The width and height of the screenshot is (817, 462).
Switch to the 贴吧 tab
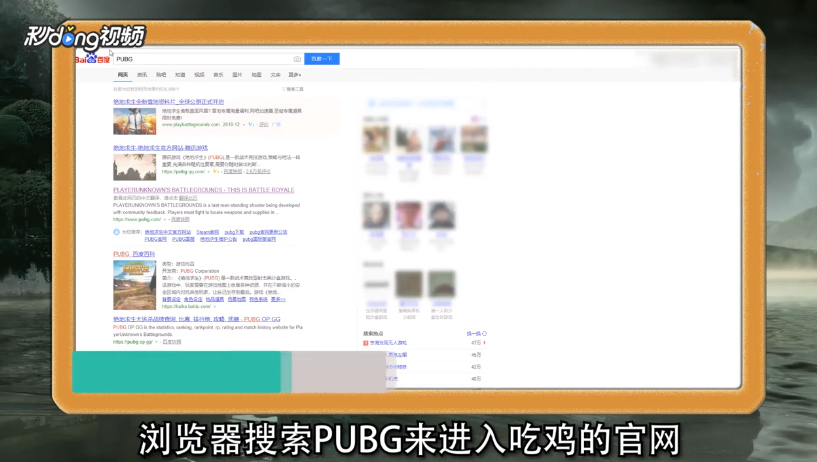(161, 75)
